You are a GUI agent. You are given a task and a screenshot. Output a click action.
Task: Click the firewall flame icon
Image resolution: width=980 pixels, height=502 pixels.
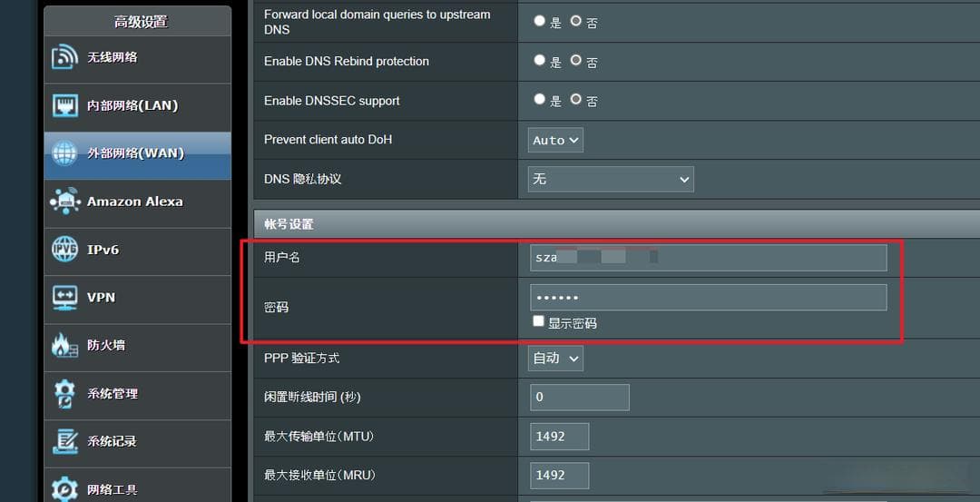(x=65, y=345)
